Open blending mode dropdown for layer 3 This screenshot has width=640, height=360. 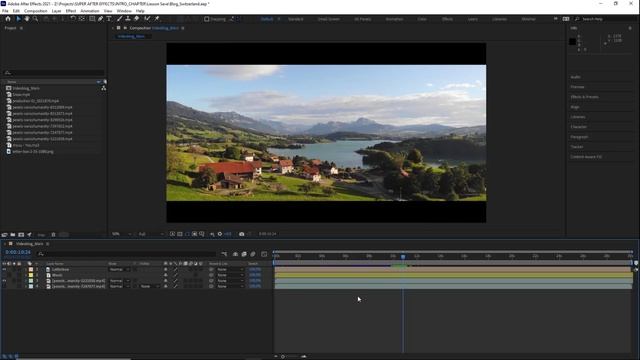(119, 281)
